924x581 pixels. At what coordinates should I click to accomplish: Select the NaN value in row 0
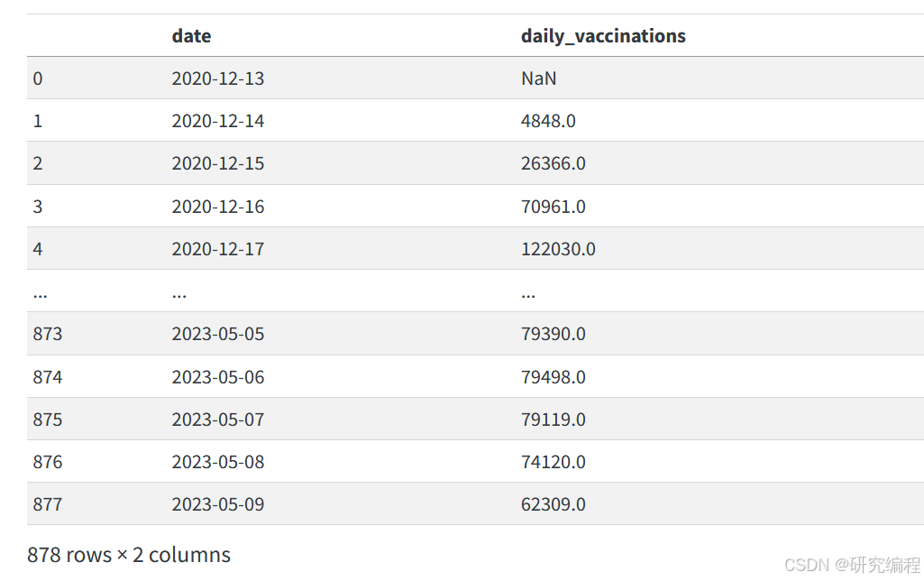click(538, 78)
